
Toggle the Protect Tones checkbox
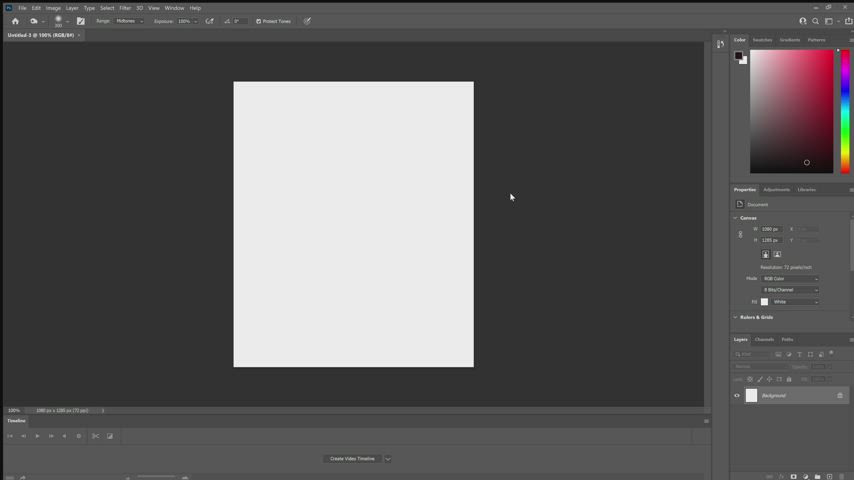pos(258,21)
